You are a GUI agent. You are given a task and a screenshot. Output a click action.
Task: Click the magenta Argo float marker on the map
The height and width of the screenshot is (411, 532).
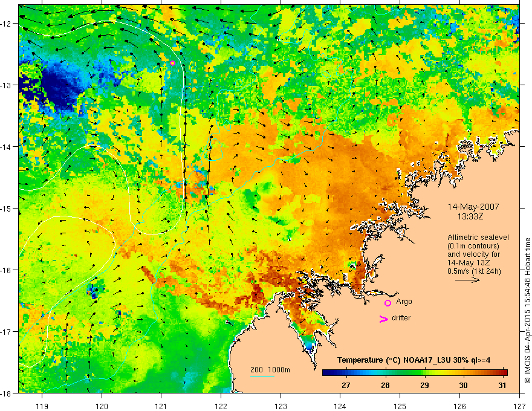point(172,63)
